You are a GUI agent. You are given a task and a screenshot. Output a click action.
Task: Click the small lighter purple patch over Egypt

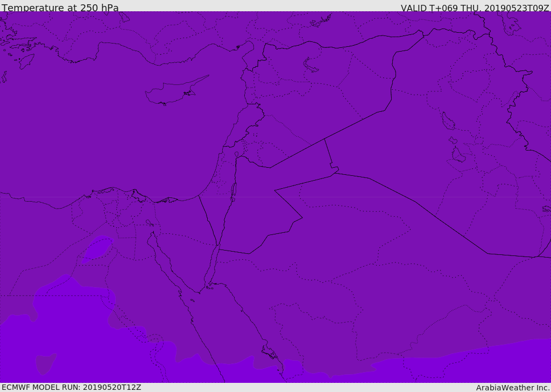point(97,248)
